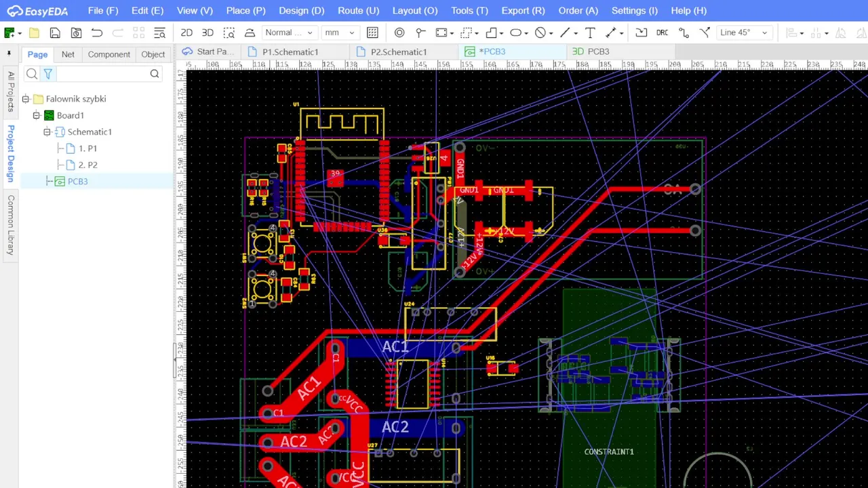
Task: Open the Place (P) menu
Action: pyautogui.click(x=245, y=11)
